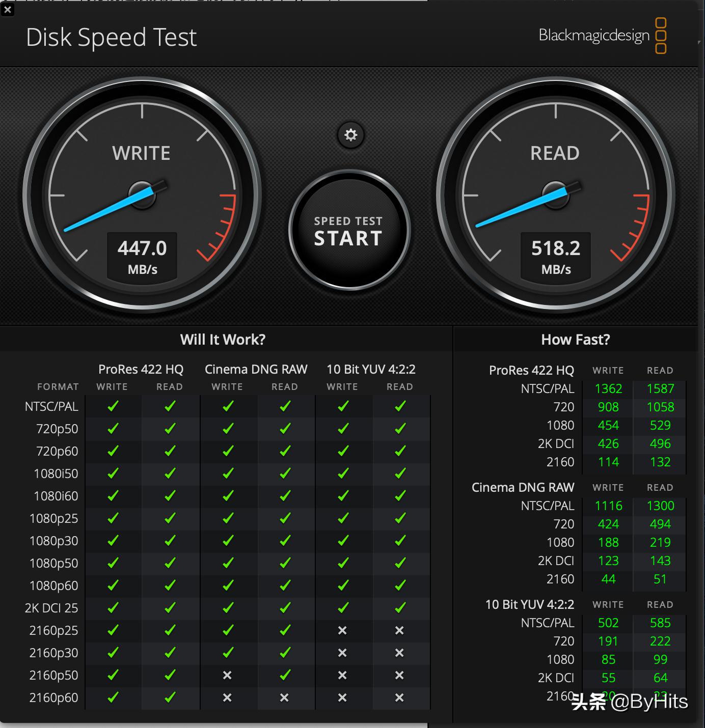Image resolution: width=705 pixels, height=728 pixels.
Task: Click the WRITE speed gauge dial
Action: pyautogui.click(x=142, y=194)
